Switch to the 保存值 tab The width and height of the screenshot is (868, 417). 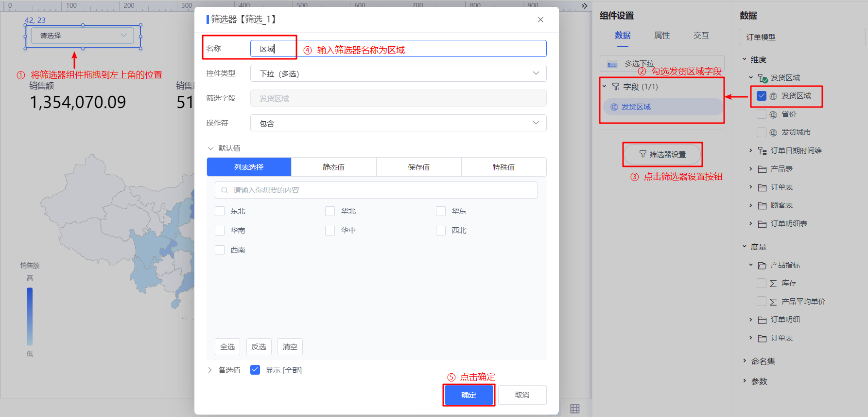tap(419, 167)
